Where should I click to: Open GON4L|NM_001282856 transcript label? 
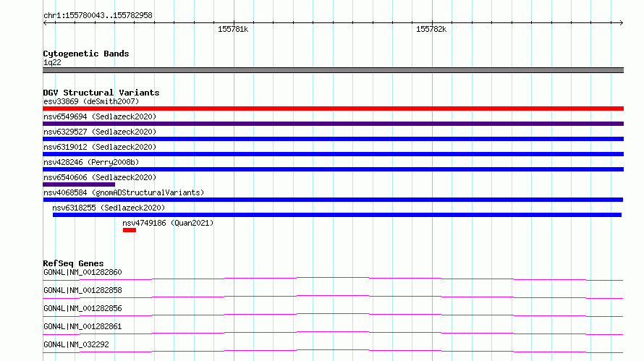[82, 308]
